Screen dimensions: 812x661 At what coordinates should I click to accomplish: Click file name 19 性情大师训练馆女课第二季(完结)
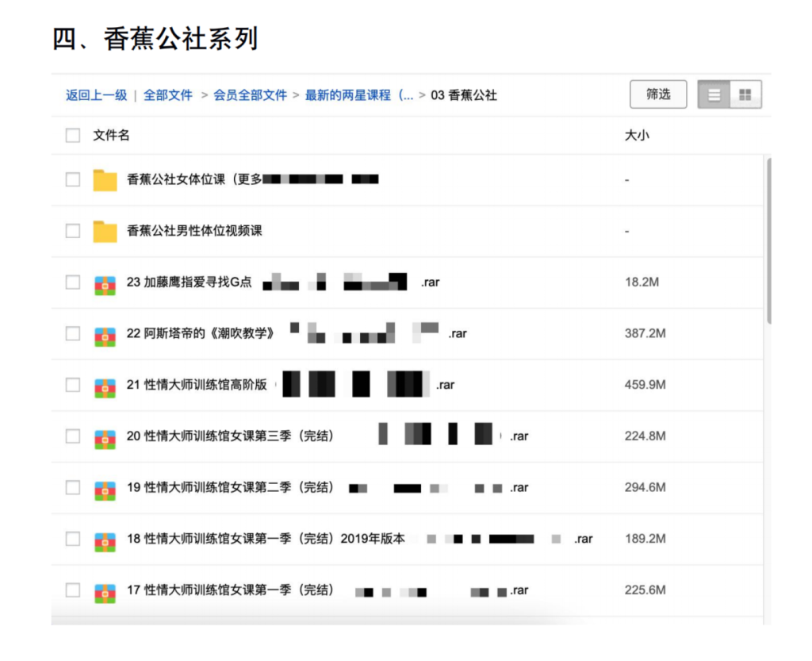pos(327,487)
